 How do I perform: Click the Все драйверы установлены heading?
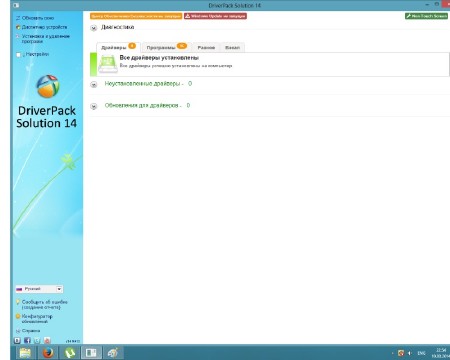pyautogui.click(x=159, y=58)
